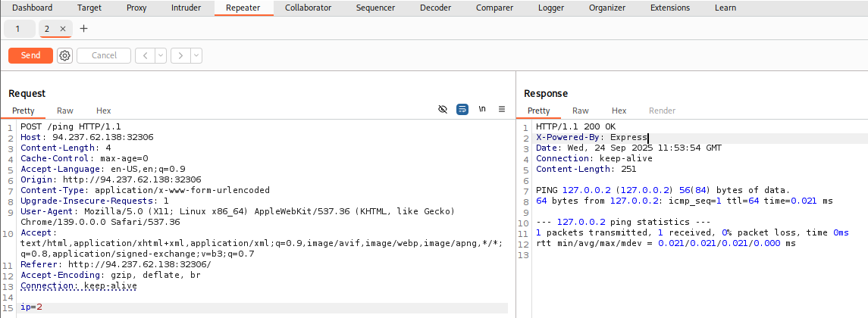Close Repeater tab 2
This screenshot has height=318, width=868.
pyautogui.click(x=63, y=29)
